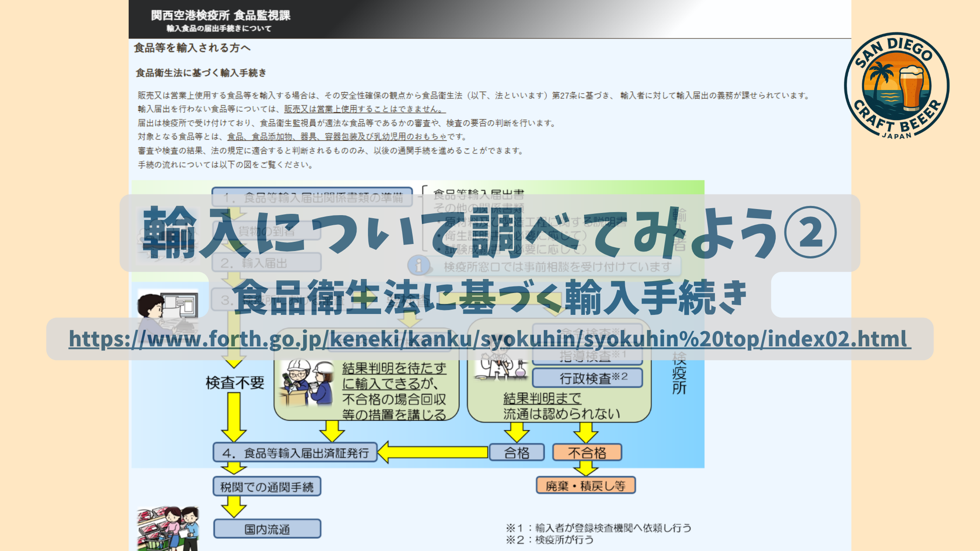Image resolution: width=980 pixels, height=551 pixels.
Task: Click the shoppers at supermarket illustration
Action: (x=168, y=529)
